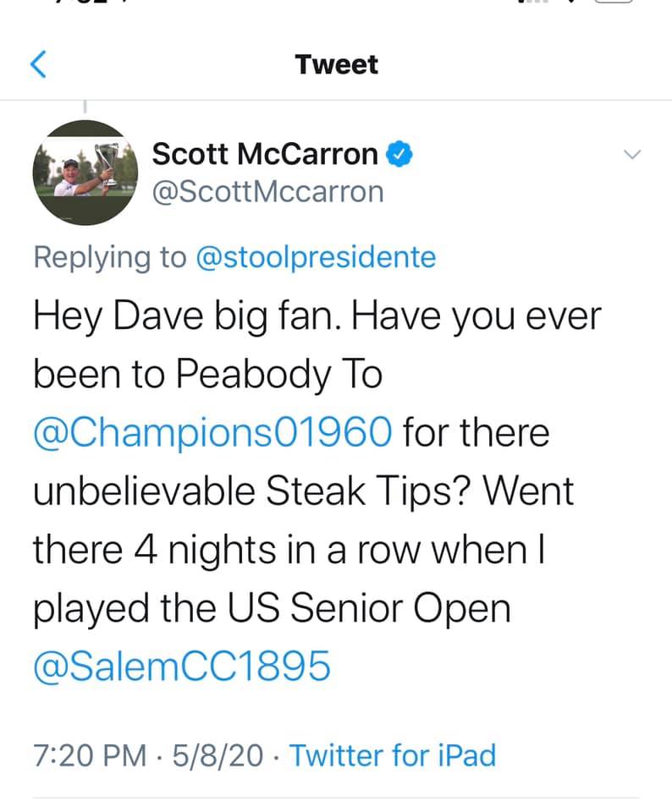Open the tweet options chevron
Image resolution: width=672 pixels, height=812 pixels.
coord(632,155)
